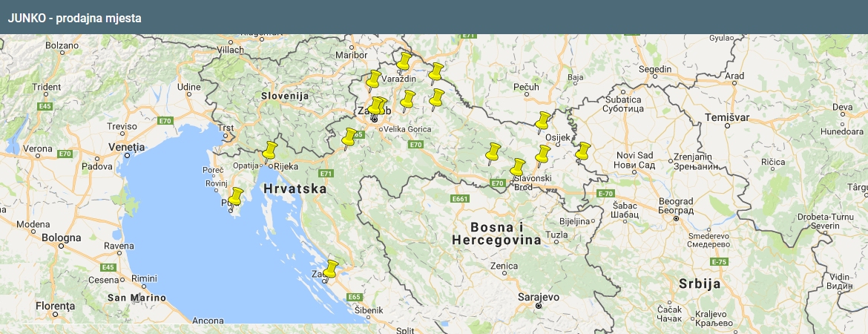Open the pushpin marking Zadar
The image size is (868, 334).
tap(330, 270)
